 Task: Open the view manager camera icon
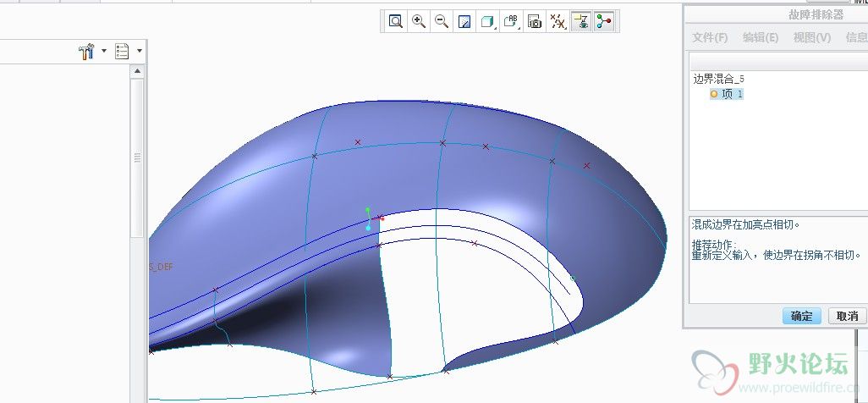pos(534,22)
